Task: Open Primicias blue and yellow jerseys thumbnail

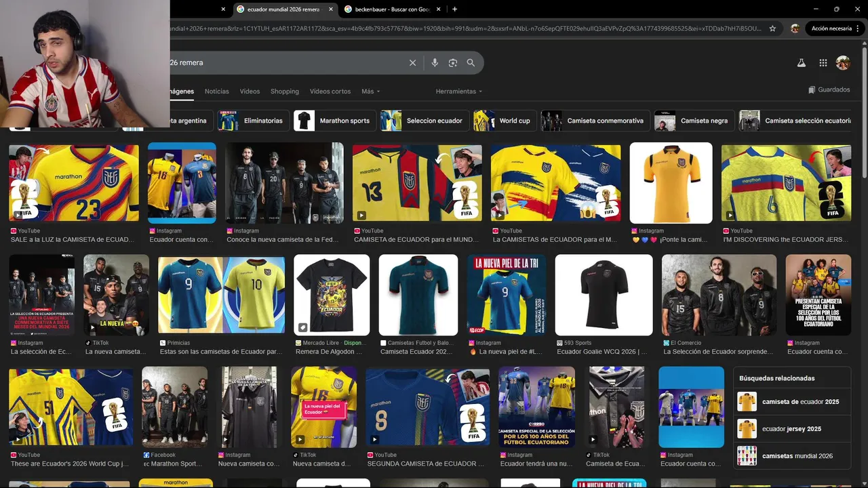Action: pyautogui.click(x=222, y=295)
